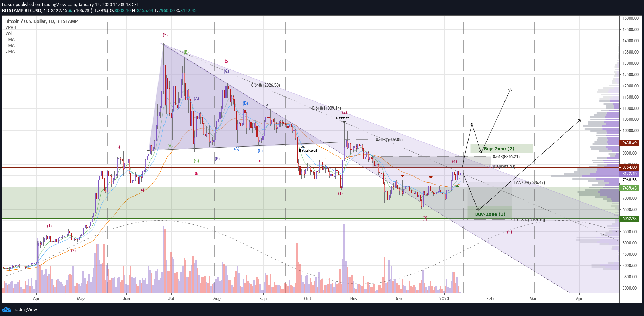Click the Nov label on the time axis
The height and width of the screenshot is (316, 644).
pyautogui.click(x=354, y=299)
